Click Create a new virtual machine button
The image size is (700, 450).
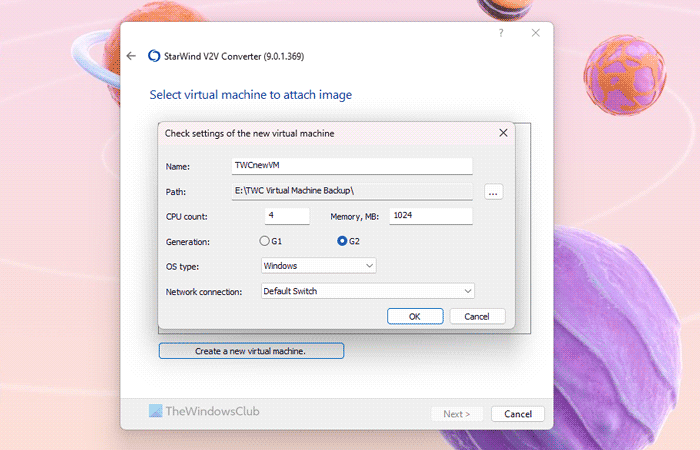251,351
